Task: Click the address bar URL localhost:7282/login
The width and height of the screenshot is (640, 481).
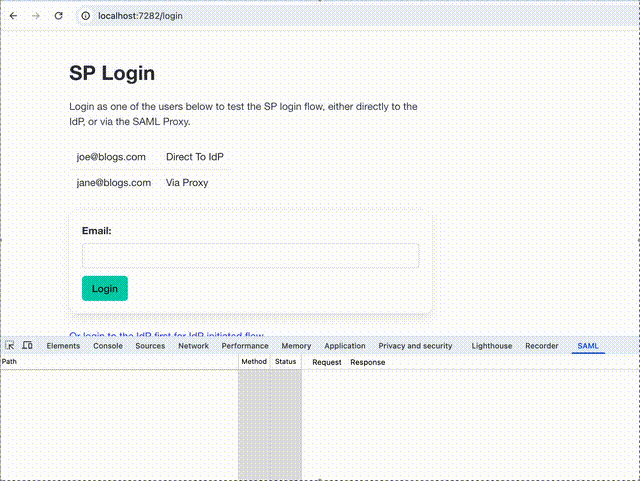Action: click(x=140, y=16)
